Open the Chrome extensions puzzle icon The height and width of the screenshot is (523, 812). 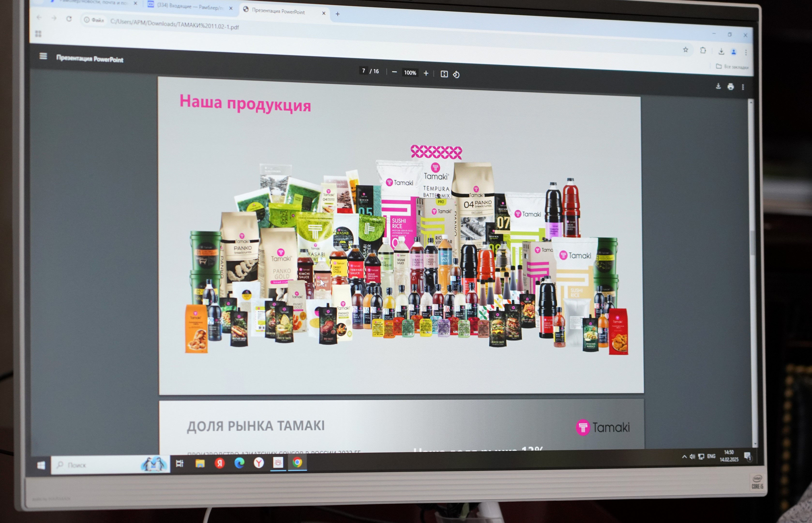(703, 51)
